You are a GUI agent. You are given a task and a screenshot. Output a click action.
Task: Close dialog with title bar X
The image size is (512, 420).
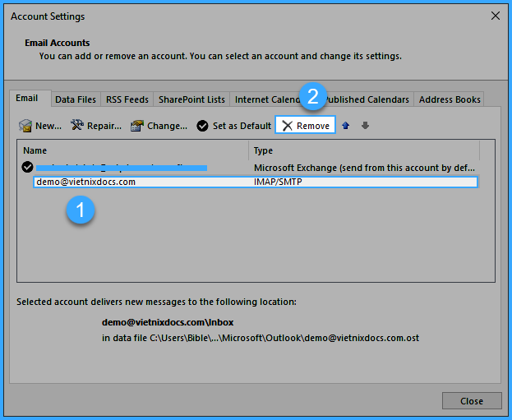point(496,16)
